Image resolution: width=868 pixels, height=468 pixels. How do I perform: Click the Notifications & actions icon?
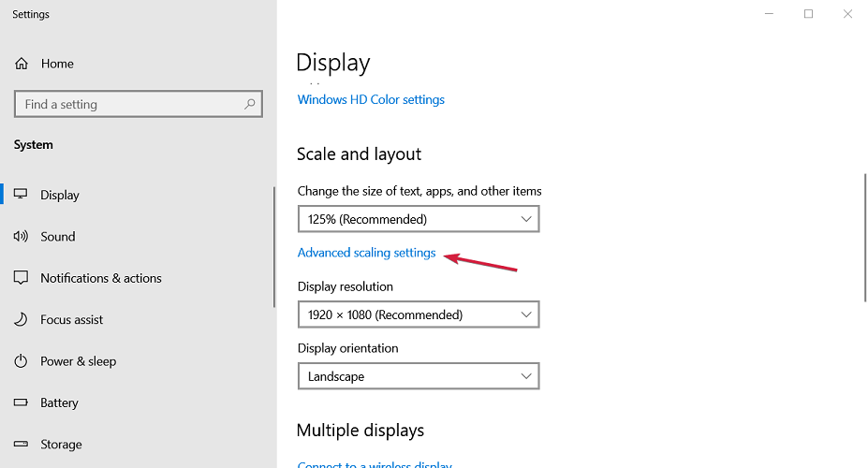pyautogui.click(x=21, y=278)
